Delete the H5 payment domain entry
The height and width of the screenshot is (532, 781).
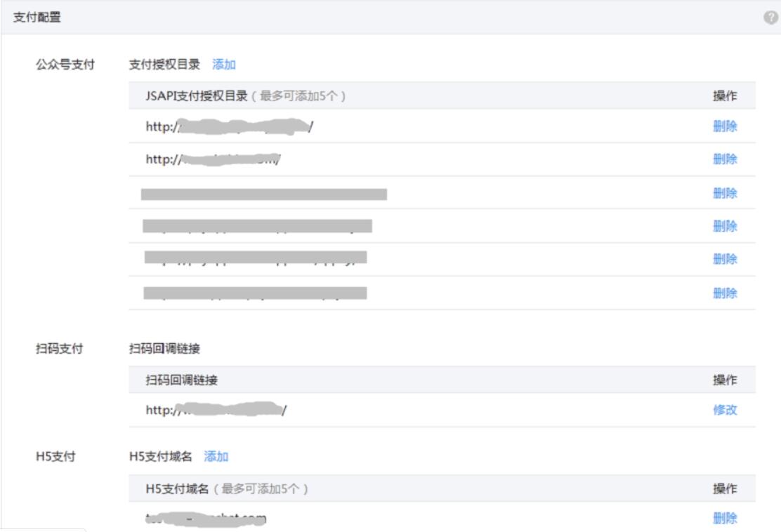pos(725,518)
